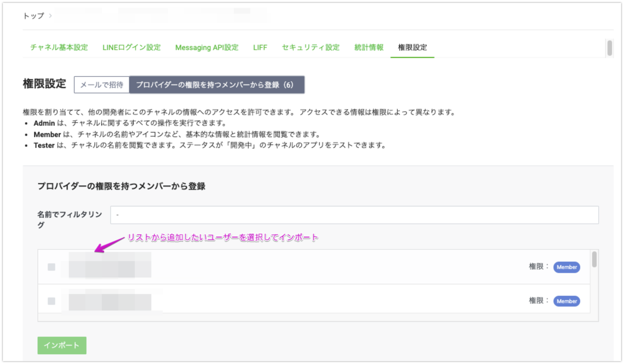Image resolution: width=624 pixels, height=364 pixels.
Task: Open the LIFF tab
Action: [260, 47]
